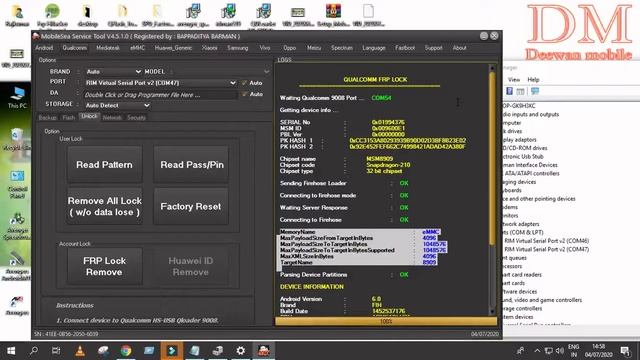Toggle the DA Auto checkbox
The image size is (640, 360).
(244, 94)
